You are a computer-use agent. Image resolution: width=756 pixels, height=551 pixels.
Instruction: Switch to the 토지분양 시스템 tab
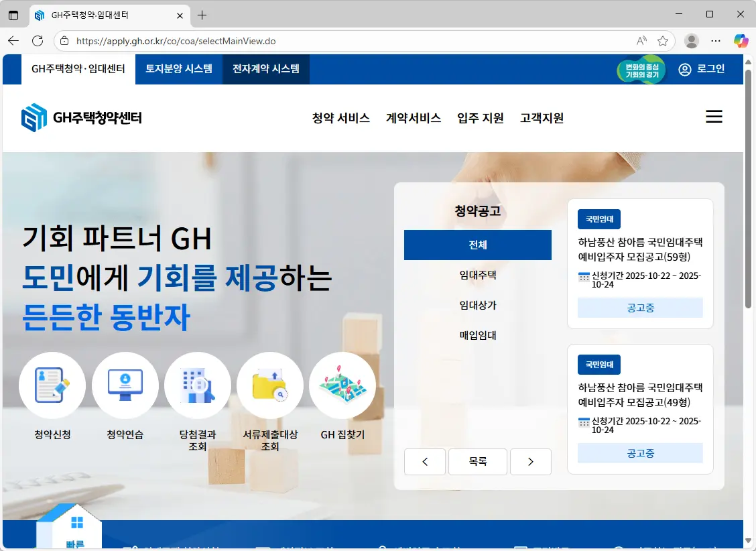tap(178, 69)
